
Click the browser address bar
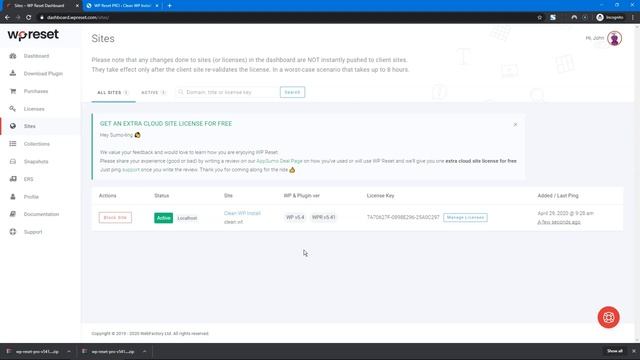(286, 18)
